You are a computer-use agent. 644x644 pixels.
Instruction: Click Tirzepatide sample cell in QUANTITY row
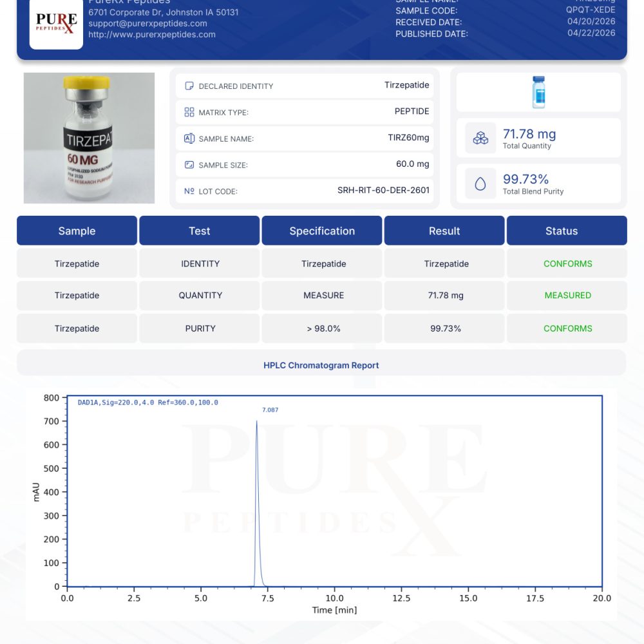tap(77, 296)
